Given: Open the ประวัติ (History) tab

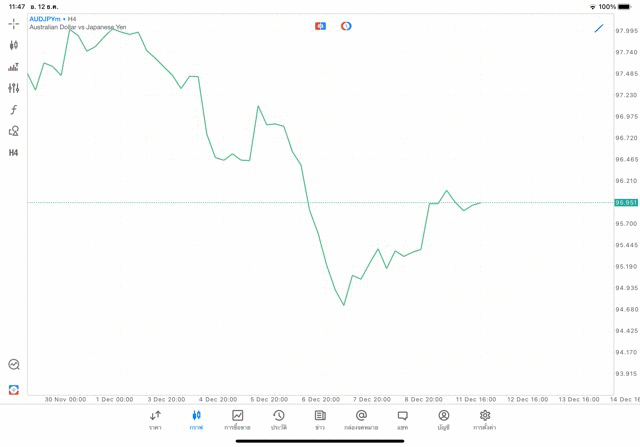Looking at the screenshot, I should coord(279,420).
